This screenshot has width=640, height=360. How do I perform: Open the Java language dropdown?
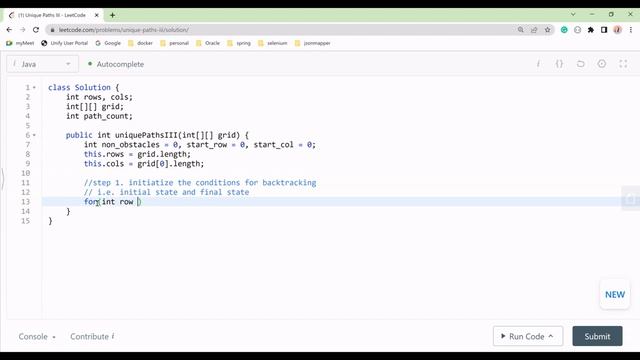point(42,64)
